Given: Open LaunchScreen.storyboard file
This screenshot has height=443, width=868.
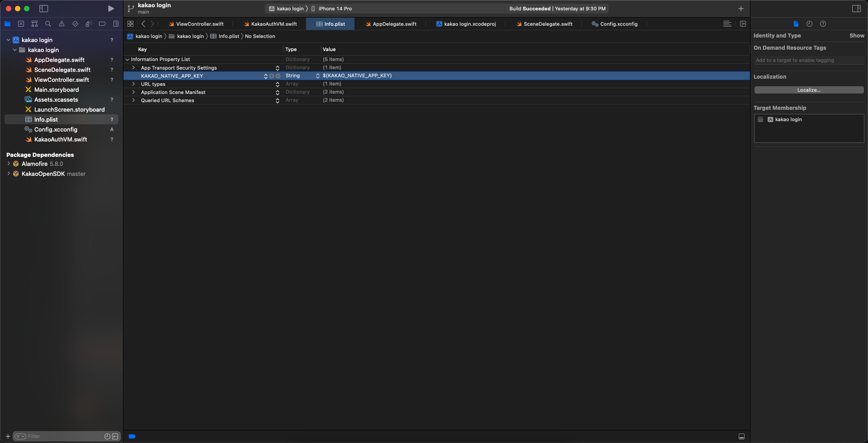Looking at the screenshot, I should 69,109.
